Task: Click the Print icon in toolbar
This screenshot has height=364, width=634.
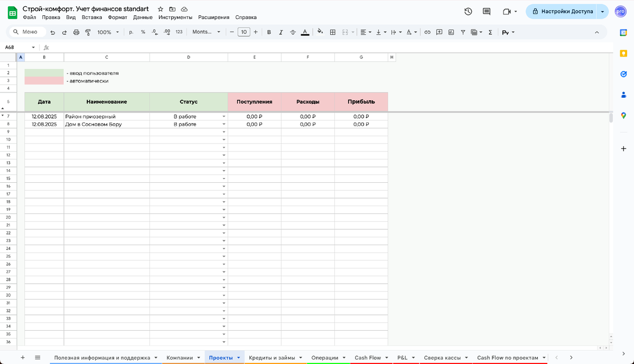Action: tap(76, 32)
